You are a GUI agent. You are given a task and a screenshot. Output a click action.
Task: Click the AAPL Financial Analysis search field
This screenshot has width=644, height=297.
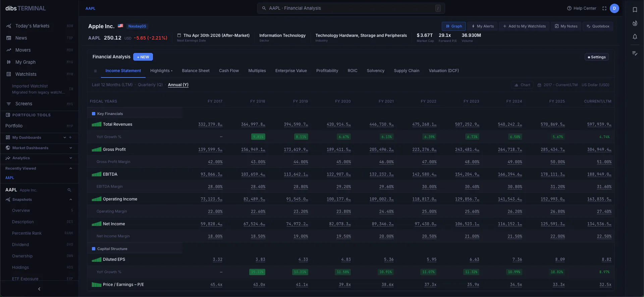click(x=351, y=8)
